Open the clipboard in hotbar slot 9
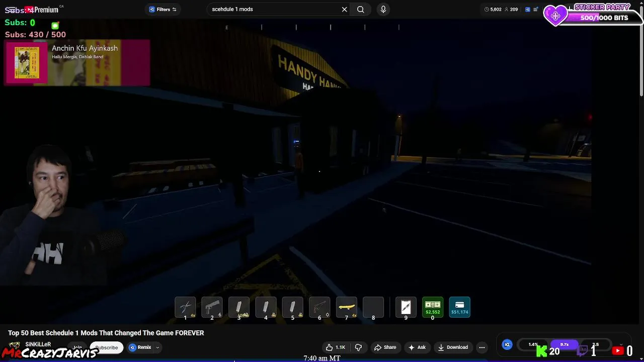Image resolution: width=644 pixels, height=362 pixels. pyautogui.click(x=406, y=308)
